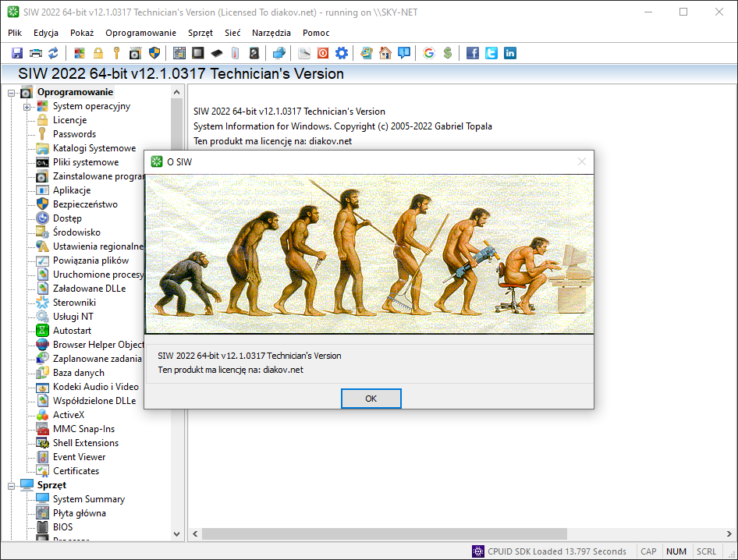This screenshot has height=560, width=738.
Task: Click the LinkedIn toolbar icon
Action: [510, 53]
